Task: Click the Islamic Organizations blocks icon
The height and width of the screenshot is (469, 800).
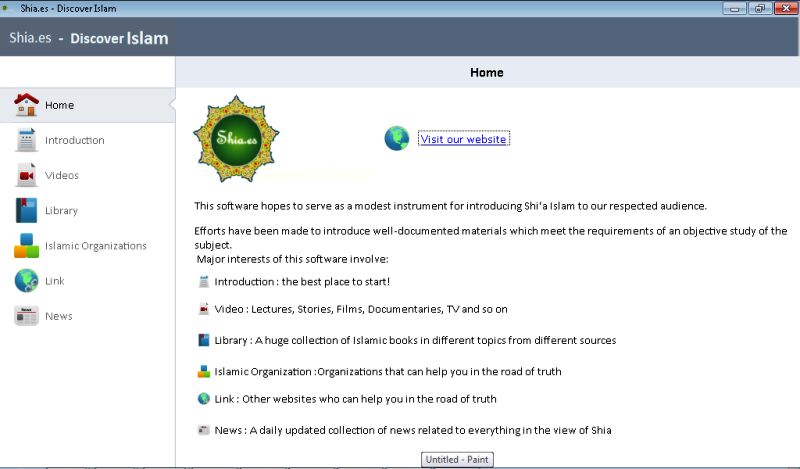Action: (x=27, y=245)
